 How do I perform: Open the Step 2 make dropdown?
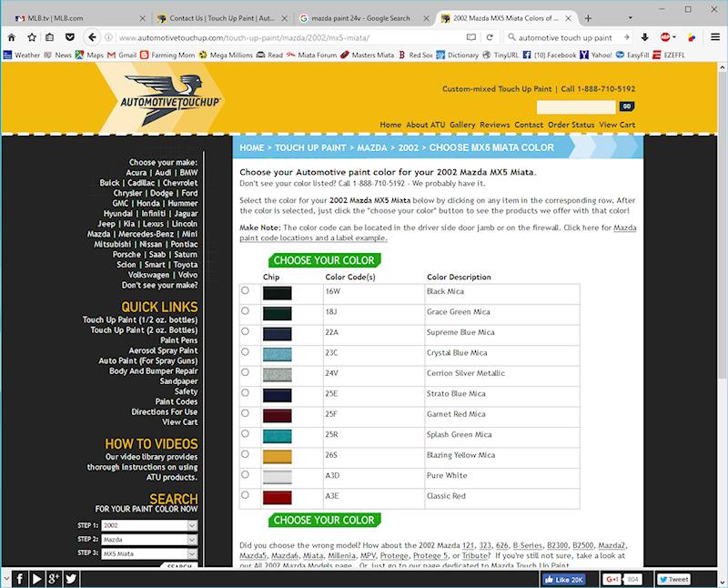(x=149, y=539)
